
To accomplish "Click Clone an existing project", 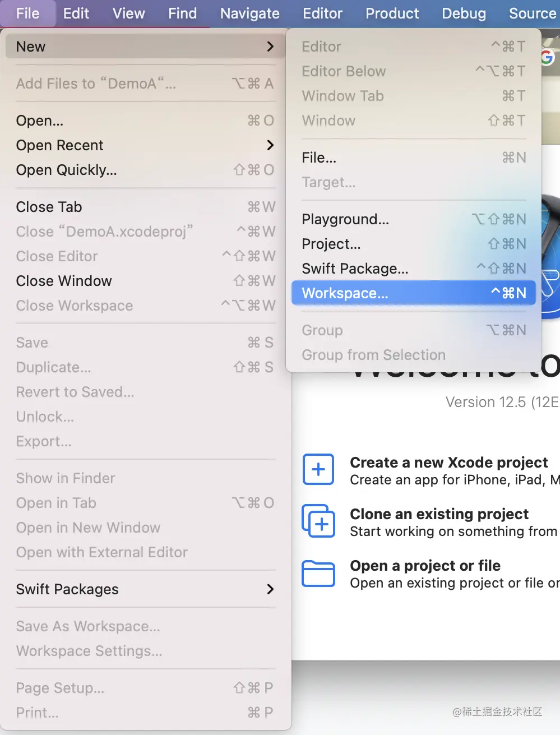I will point(439,514).
